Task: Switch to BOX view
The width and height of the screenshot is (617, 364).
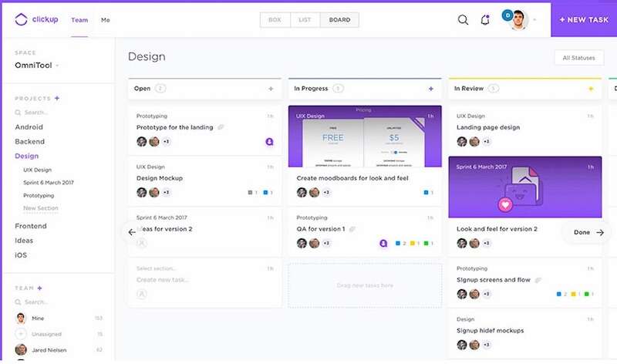Action: [275, 20]
